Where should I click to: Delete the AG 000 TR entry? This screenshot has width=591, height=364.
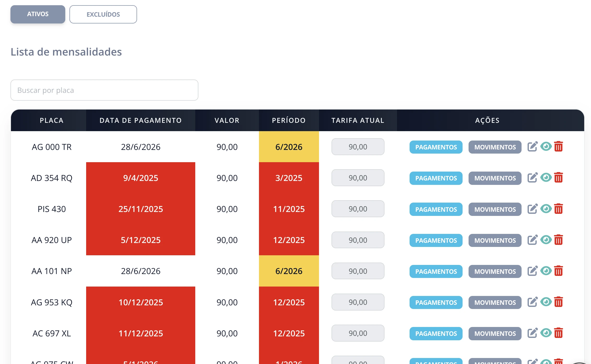click(558, 147)
